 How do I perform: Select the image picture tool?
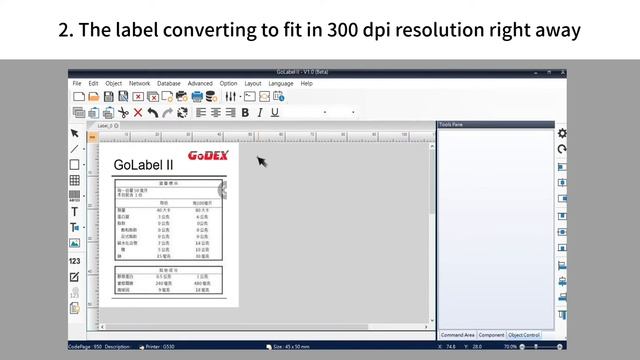pos(75,243)
